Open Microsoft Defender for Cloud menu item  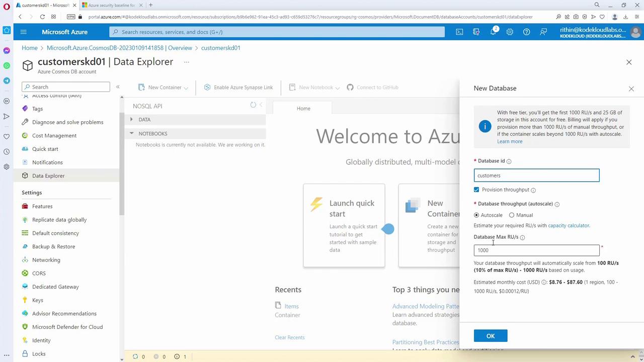(67, 327)
